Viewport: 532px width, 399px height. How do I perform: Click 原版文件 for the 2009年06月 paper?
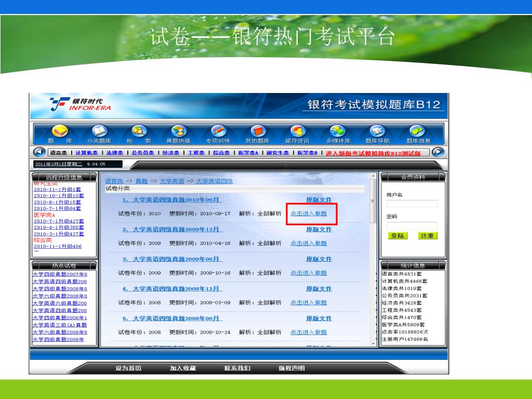319,259
